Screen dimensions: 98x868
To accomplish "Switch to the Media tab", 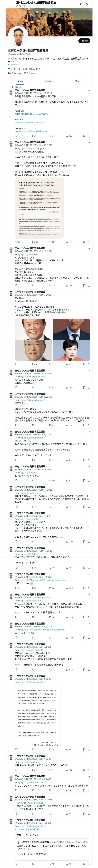I will (78, 81).
